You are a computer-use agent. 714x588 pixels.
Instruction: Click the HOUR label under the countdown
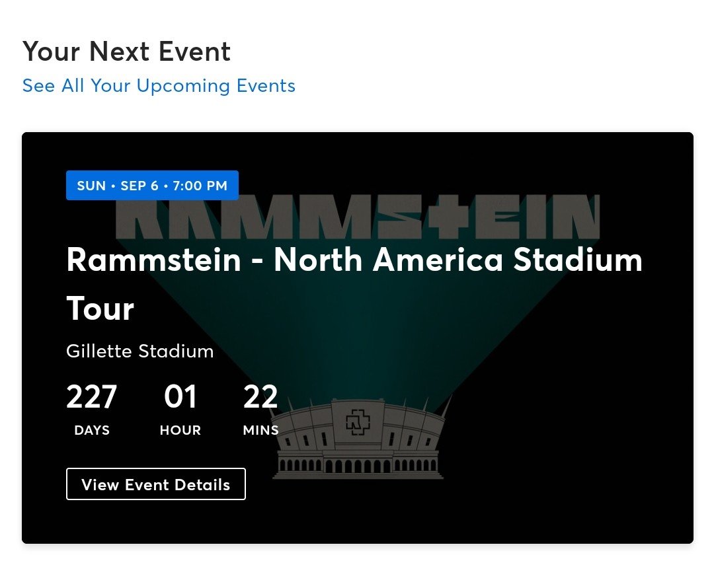tap(180, 430)
